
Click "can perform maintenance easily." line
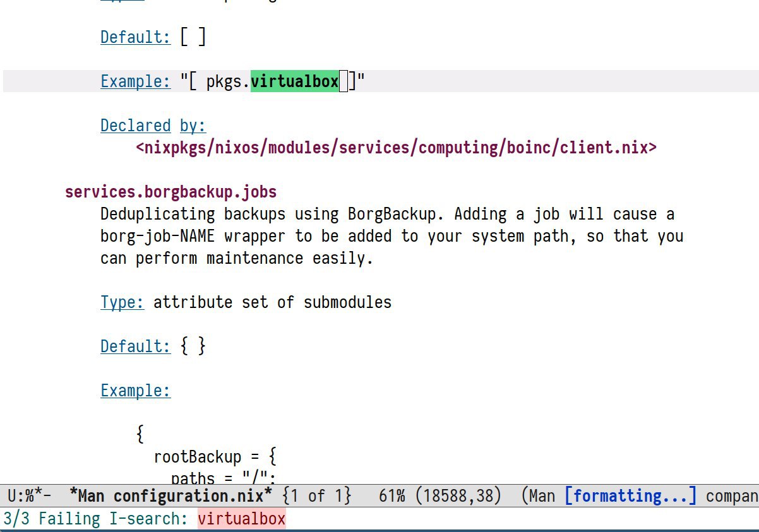tap(237, 258)
